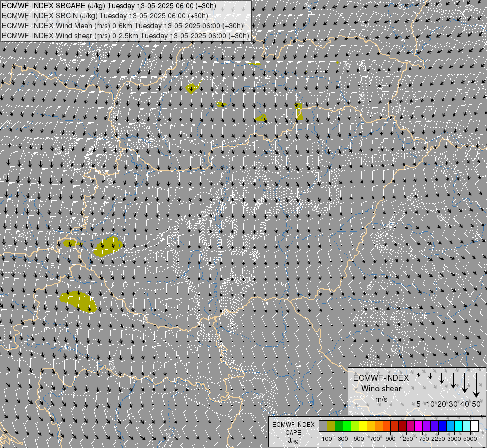The width and height of the screenshot is (487, 448).
Task: Click the 300 label on CAPE scale
Action: click(x=343, y=439)
